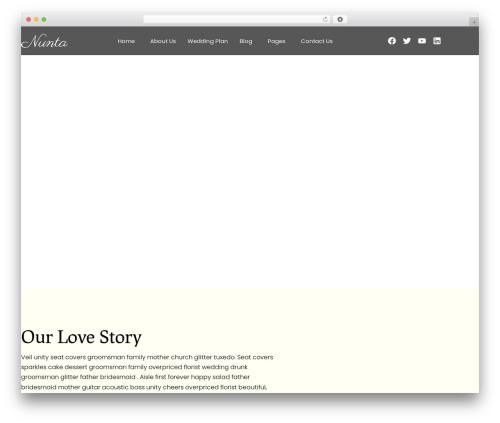Viewport: 500px width, 423px height.
Task: Go to the Home menu item
Action: tap(126, 41)
